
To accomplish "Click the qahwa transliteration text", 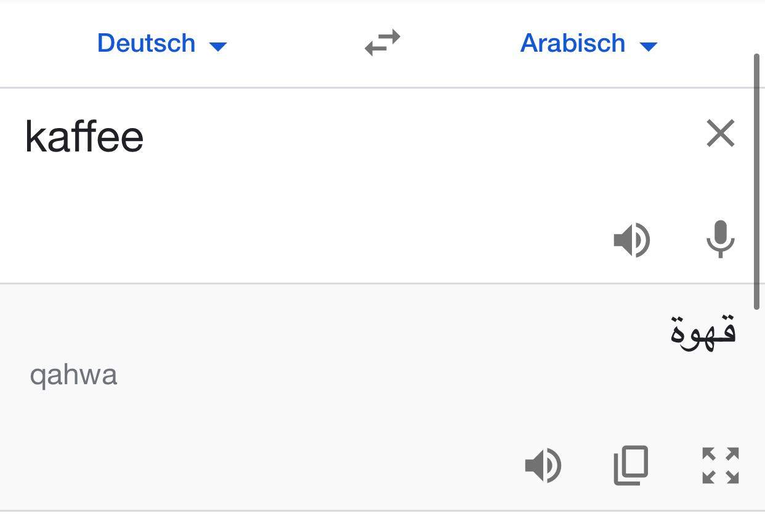I will pyautogui.click(x=73, y=375).
